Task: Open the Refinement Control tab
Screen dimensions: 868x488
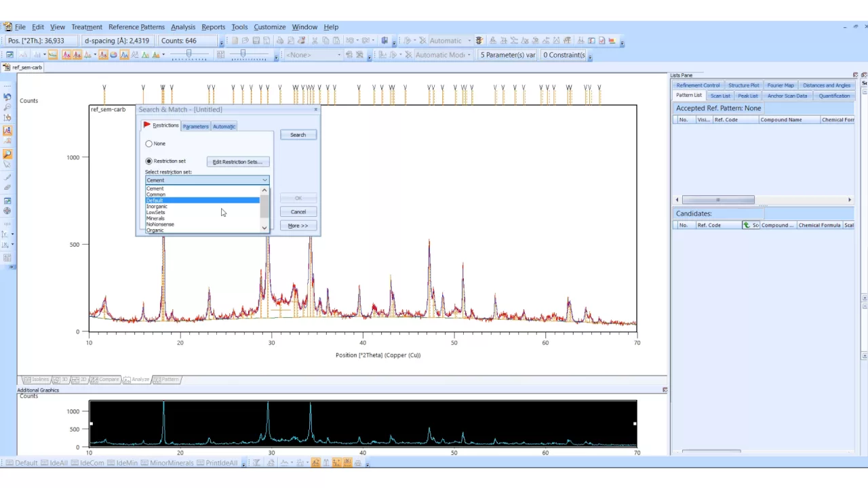Action: pos(698,85)
